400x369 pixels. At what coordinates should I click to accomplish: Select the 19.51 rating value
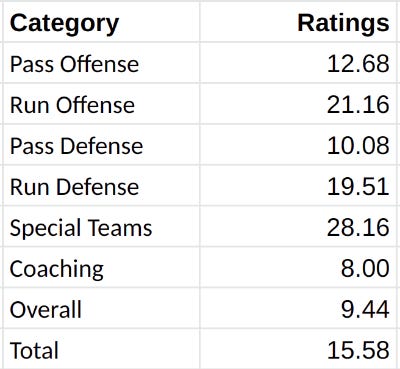coord(358,186)
